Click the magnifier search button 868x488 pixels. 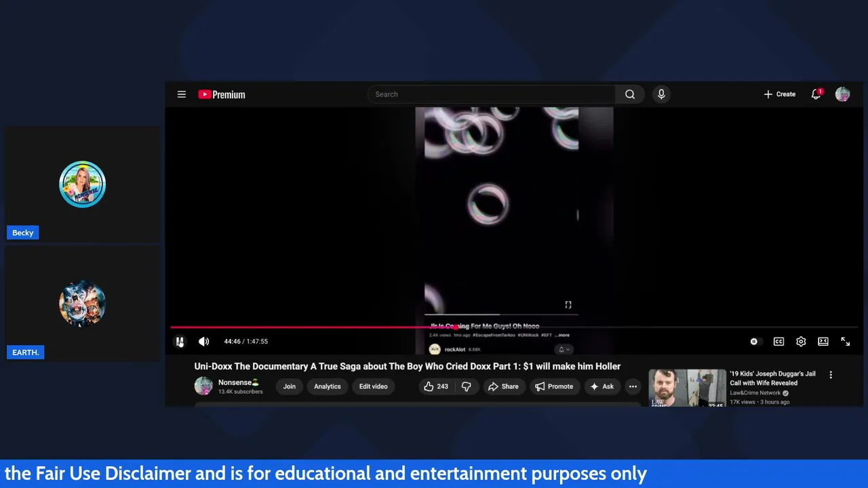pyautogui.click(x=630, y=94)
